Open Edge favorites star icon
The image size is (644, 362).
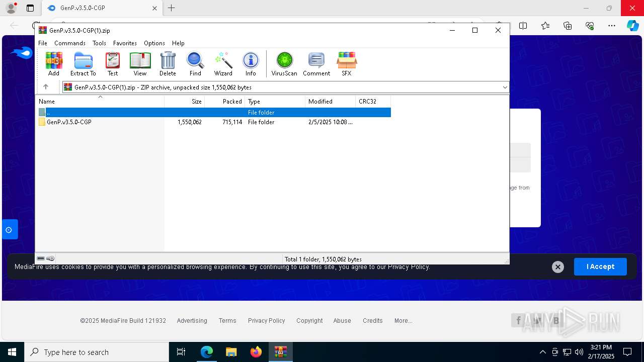545,26
